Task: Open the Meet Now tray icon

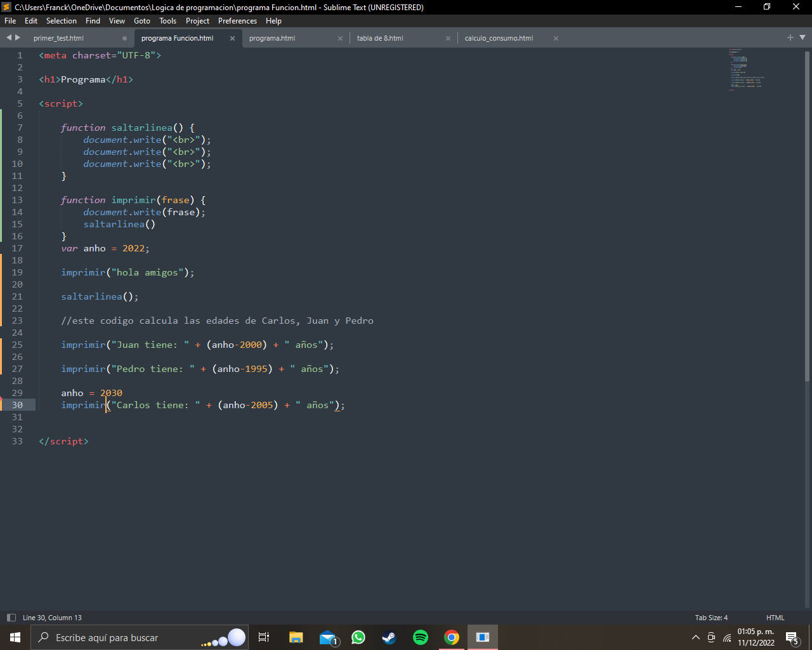Action: (x=711, y=637)
